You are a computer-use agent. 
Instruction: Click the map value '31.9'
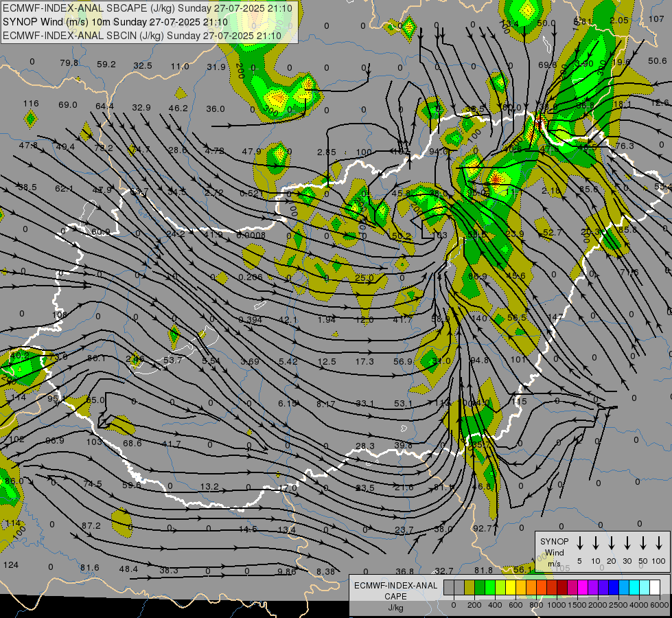[x=216, y=67]
